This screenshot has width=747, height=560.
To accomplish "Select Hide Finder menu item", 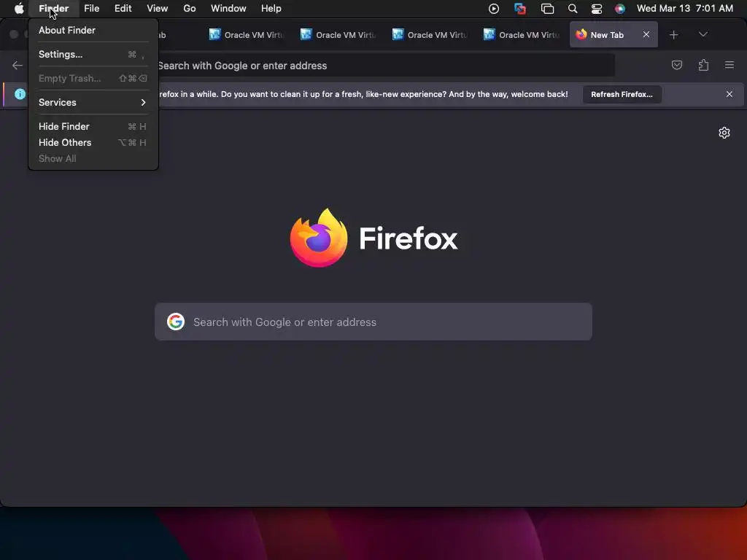I will (93, 126).
